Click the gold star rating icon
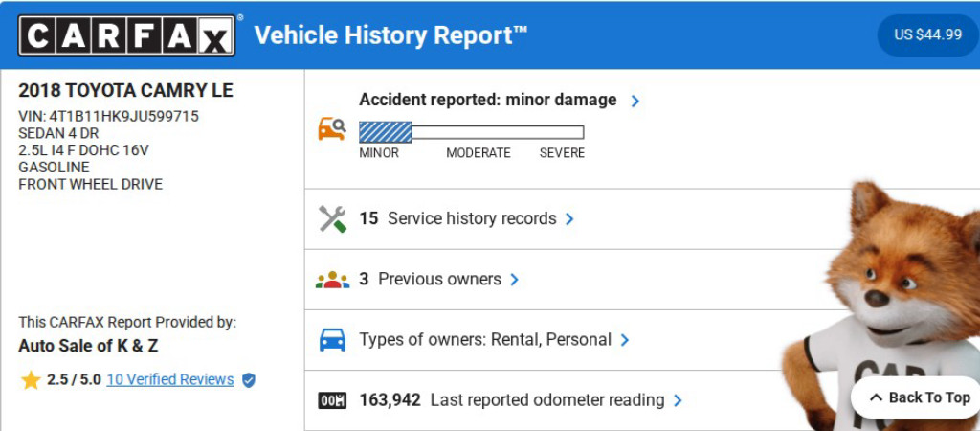Viewport: 980px width, 431px height. click(31, 380)
